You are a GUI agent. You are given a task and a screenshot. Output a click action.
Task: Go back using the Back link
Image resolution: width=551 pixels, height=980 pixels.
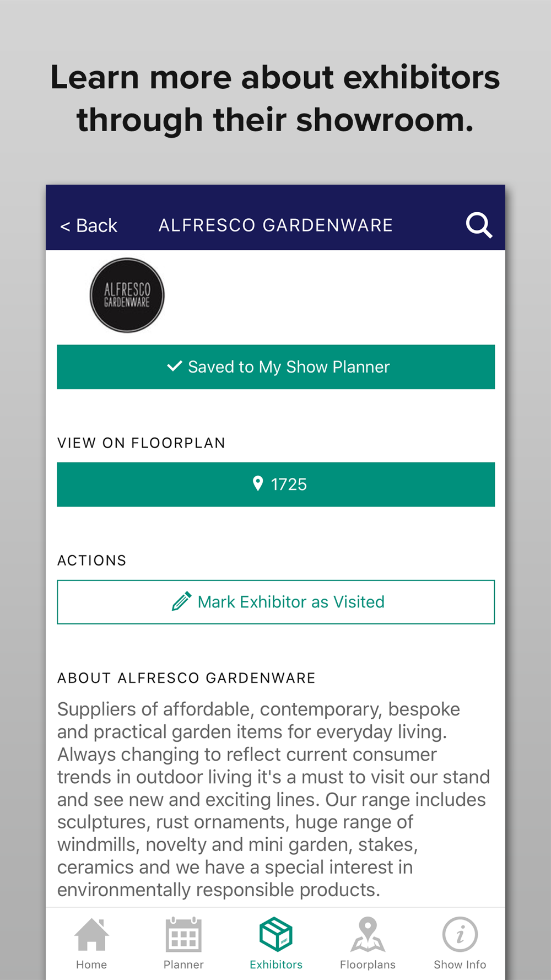(89, 225)
